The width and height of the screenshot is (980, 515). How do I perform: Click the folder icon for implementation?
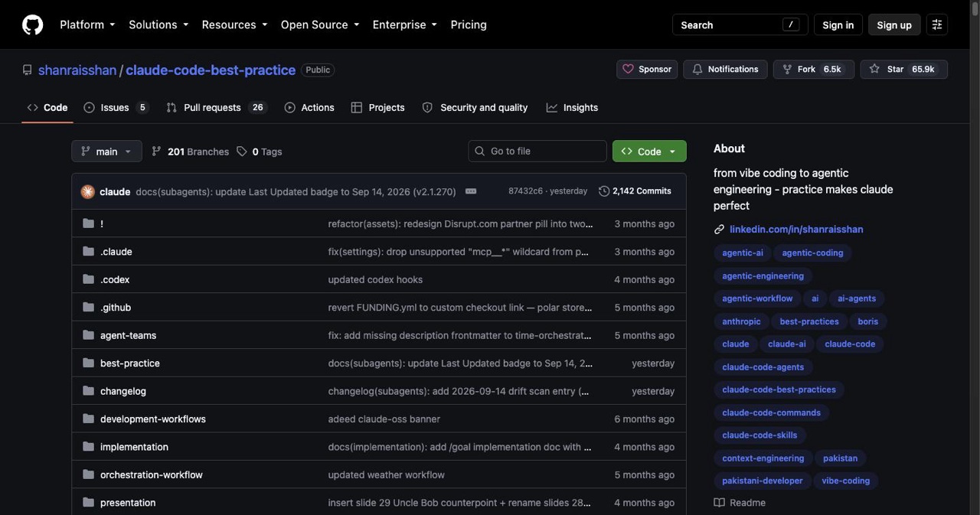click(x=88, y=447)
